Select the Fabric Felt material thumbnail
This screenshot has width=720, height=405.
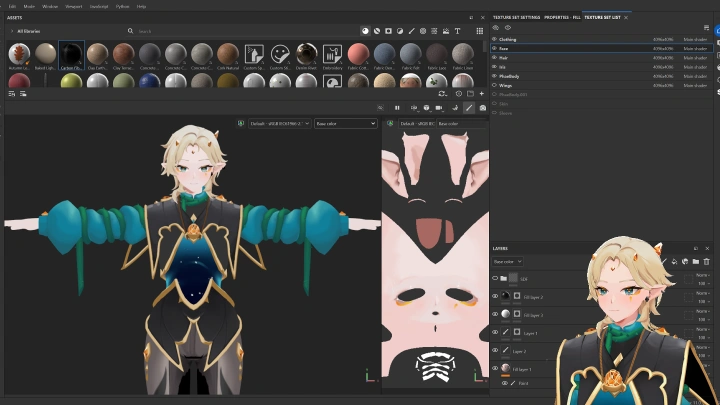coord(411,56)
